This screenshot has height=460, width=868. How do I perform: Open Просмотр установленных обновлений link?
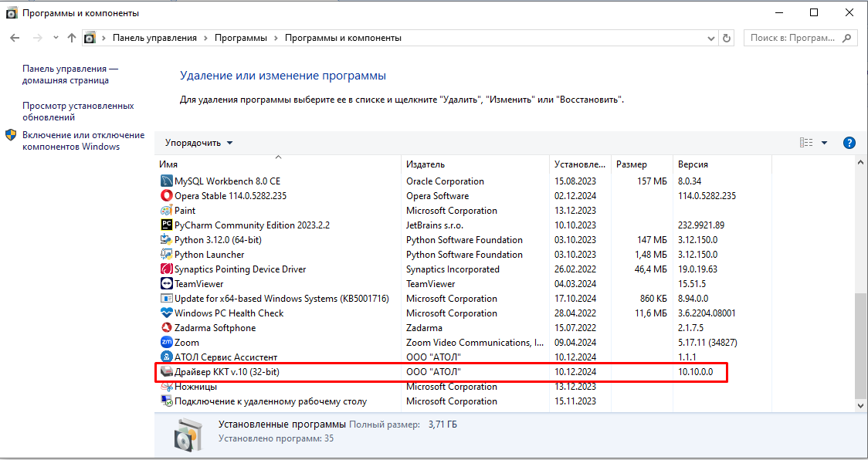[x=78, y=112]
